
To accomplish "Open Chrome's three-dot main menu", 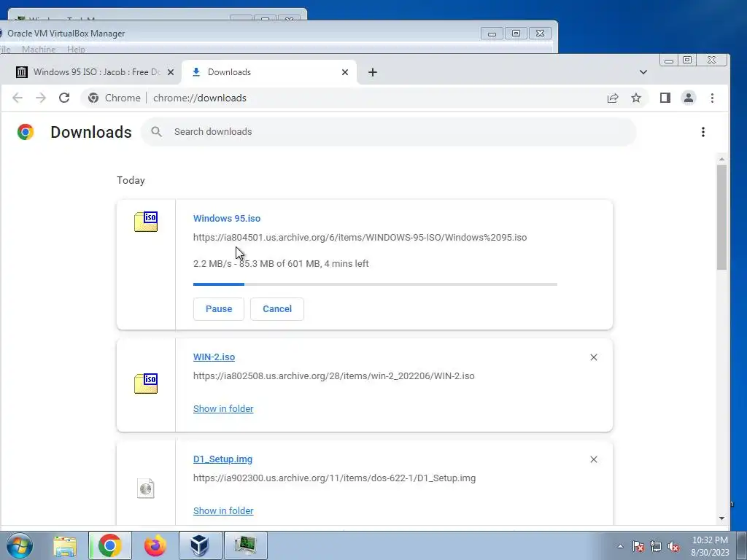I will coord(712,98).
